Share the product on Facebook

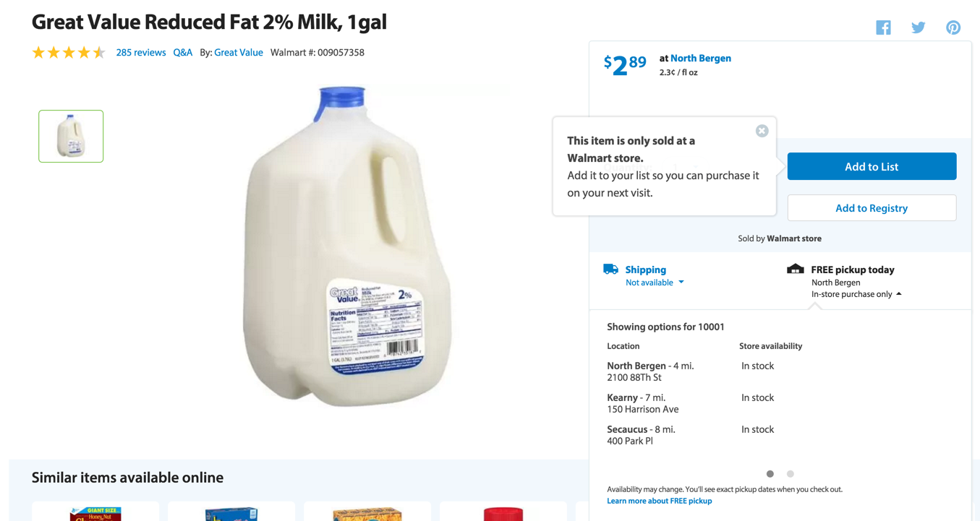[883, 27]
